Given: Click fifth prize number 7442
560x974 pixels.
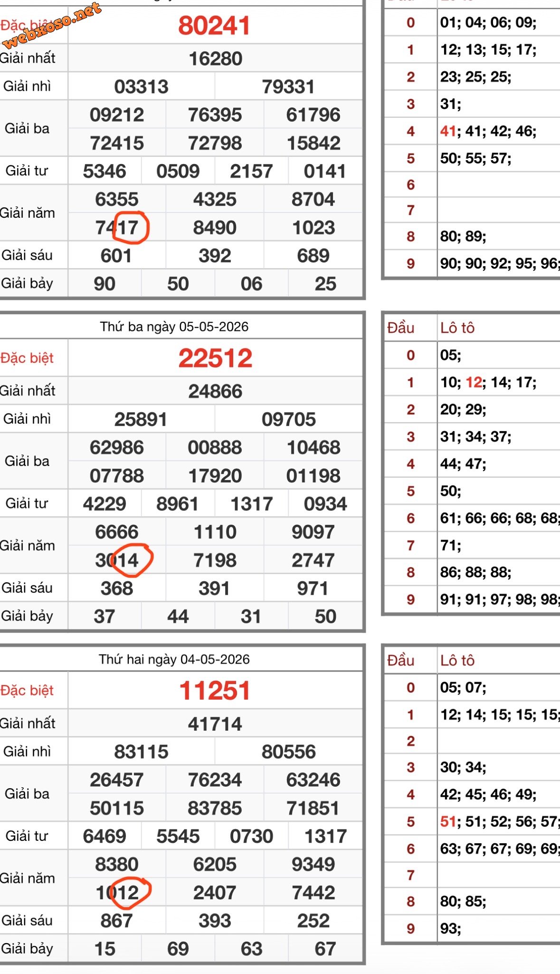Looking at the screenshot, I should click(313, 893).
